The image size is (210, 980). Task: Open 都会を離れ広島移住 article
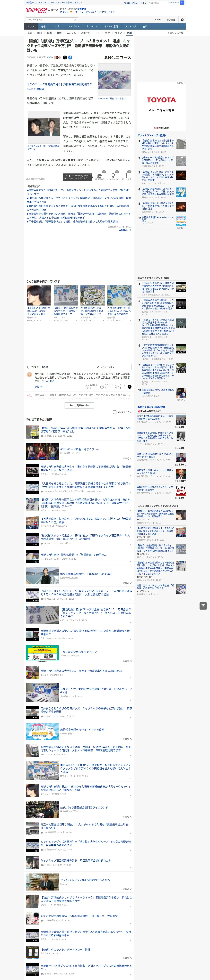tap(86, 574)
